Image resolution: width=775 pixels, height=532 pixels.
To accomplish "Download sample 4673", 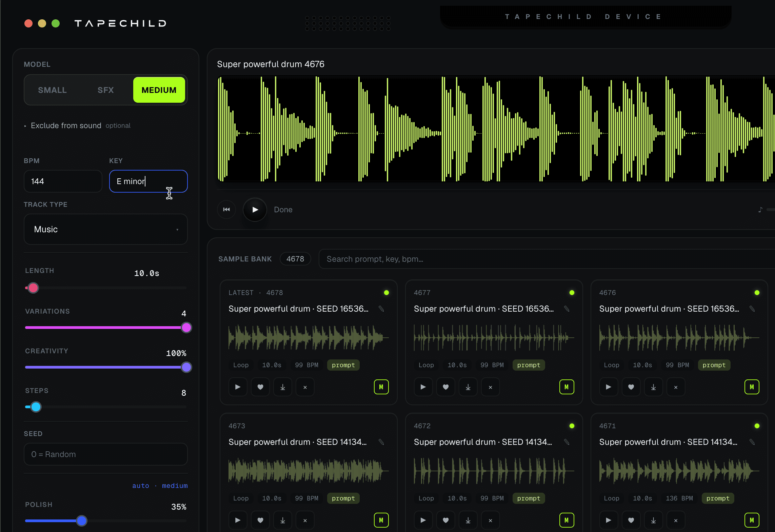I will pyautogui.click(x=283, y=520).
